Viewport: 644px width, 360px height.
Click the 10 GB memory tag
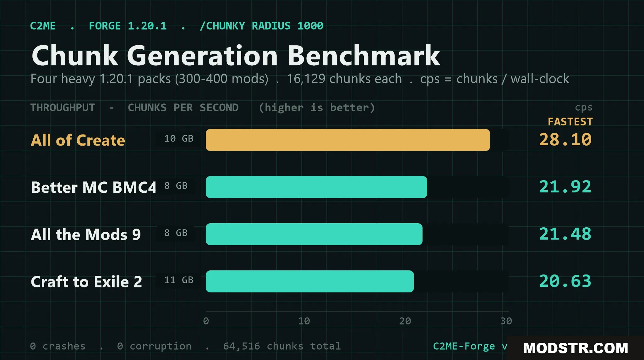[x=178, y=139]
